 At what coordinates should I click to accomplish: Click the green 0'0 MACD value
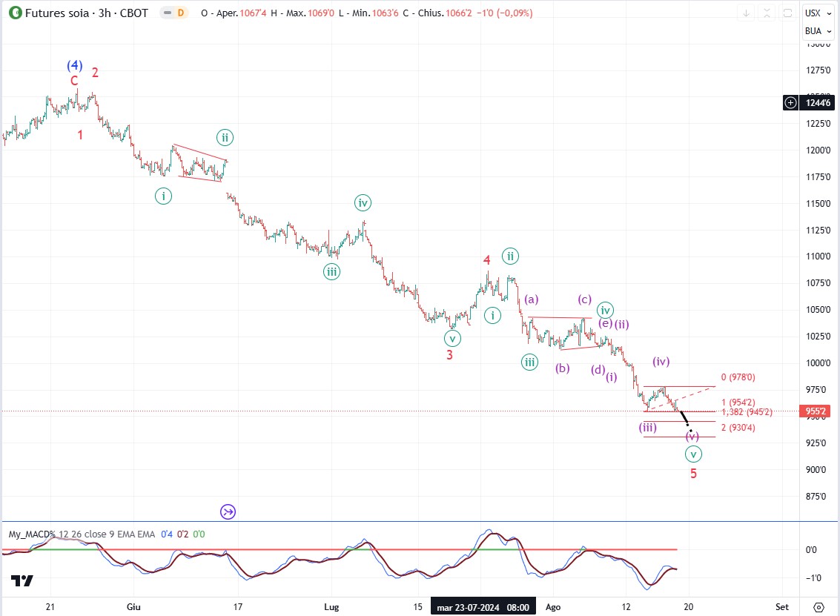pos(199,534)
